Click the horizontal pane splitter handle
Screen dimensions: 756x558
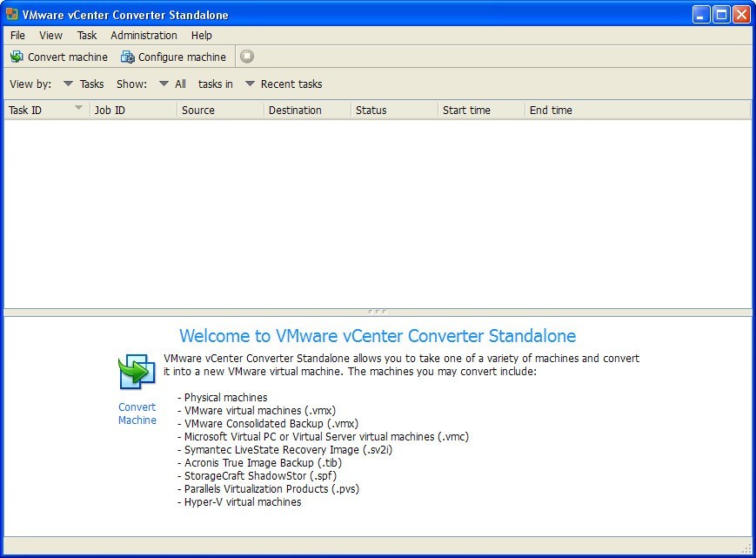coord(378,311)
